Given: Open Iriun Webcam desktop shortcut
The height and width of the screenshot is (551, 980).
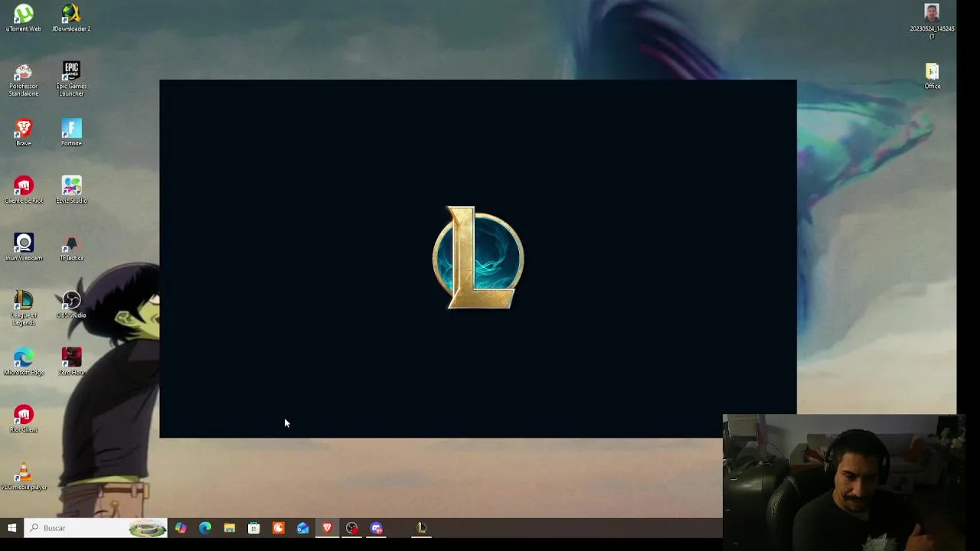Looking at the screenshot, I should point(24,247).
